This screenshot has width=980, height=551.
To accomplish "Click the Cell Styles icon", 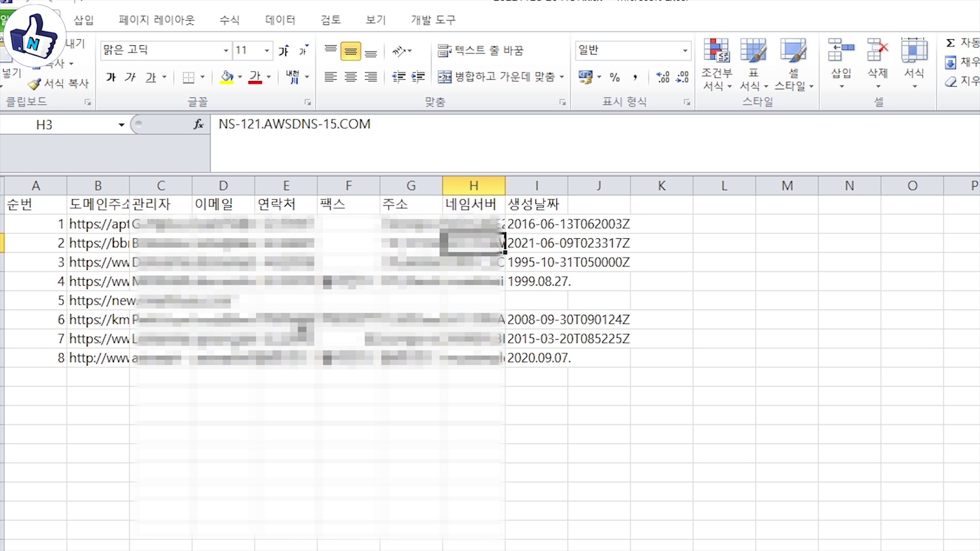I will [793, 51].
